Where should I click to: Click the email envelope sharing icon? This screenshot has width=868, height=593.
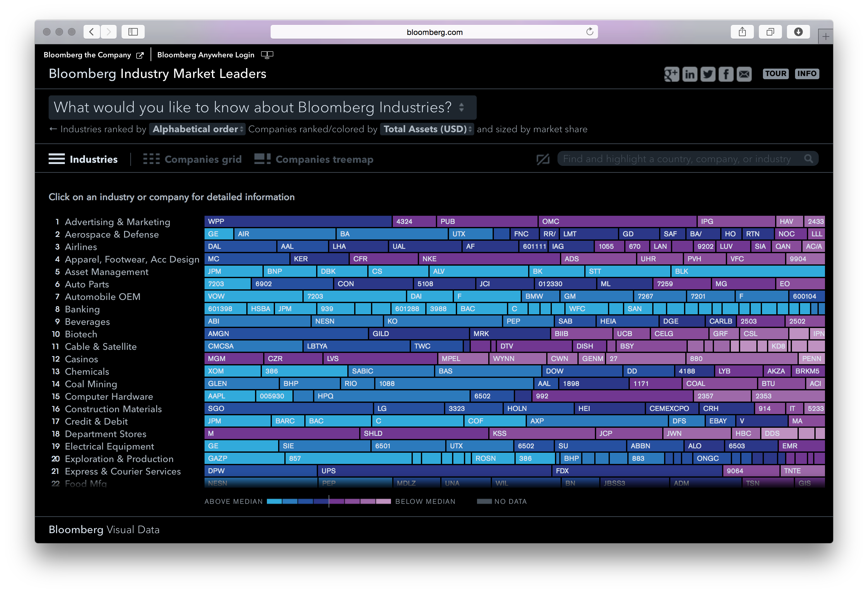point(744,74)
